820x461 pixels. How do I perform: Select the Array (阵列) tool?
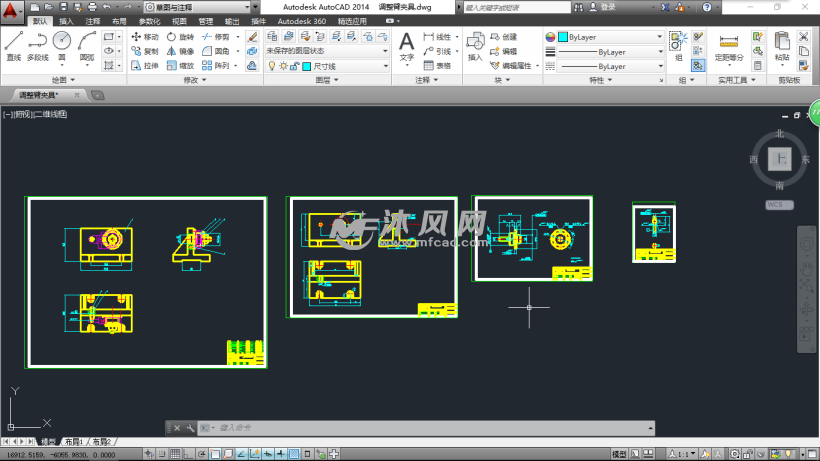click(x=216, y=66)
